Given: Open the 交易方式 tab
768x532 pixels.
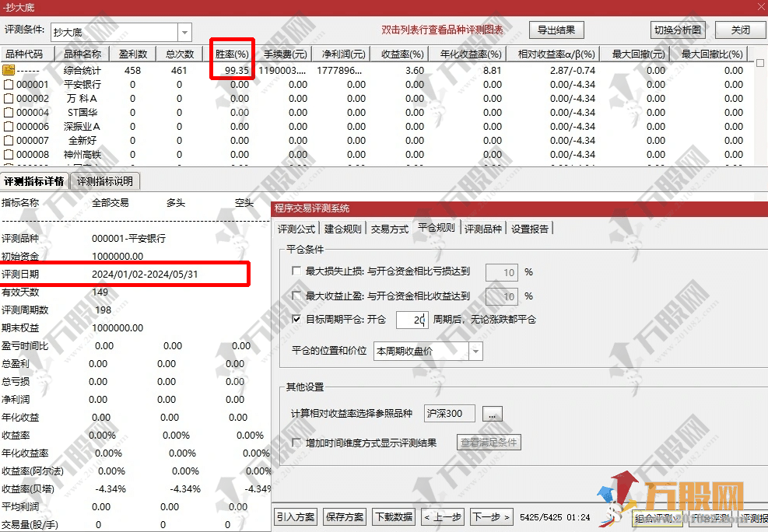Looking at the screenshot, I should (389, 229).
